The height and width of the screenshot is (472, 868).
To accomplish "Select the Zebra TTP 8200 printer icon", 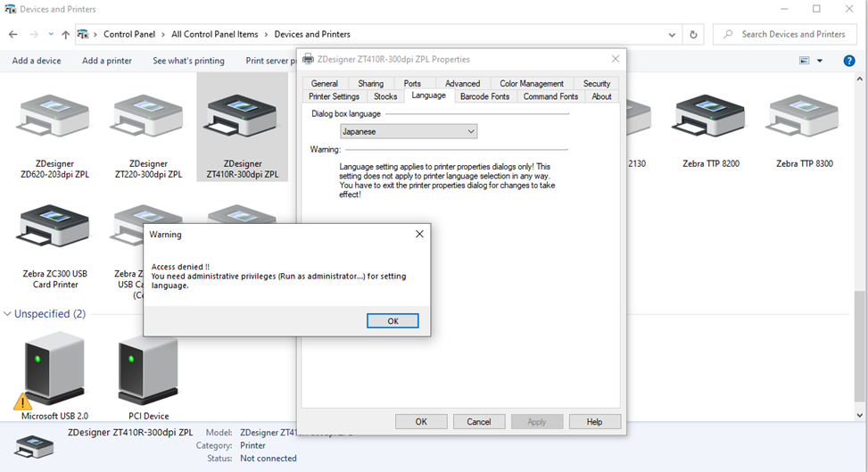I will (x=711, y=116).
